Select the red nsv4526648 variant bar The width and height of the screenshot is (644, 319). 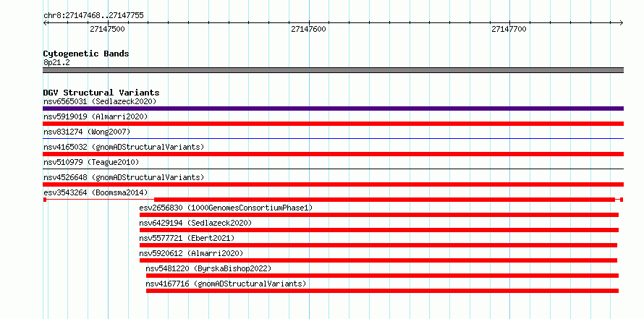(333, 184)
